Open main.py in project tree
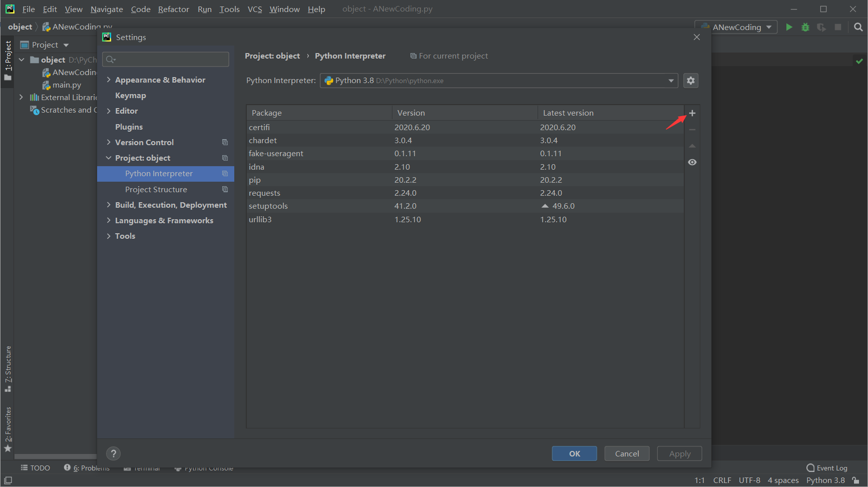The image size is (868, 487). [67, 85]
